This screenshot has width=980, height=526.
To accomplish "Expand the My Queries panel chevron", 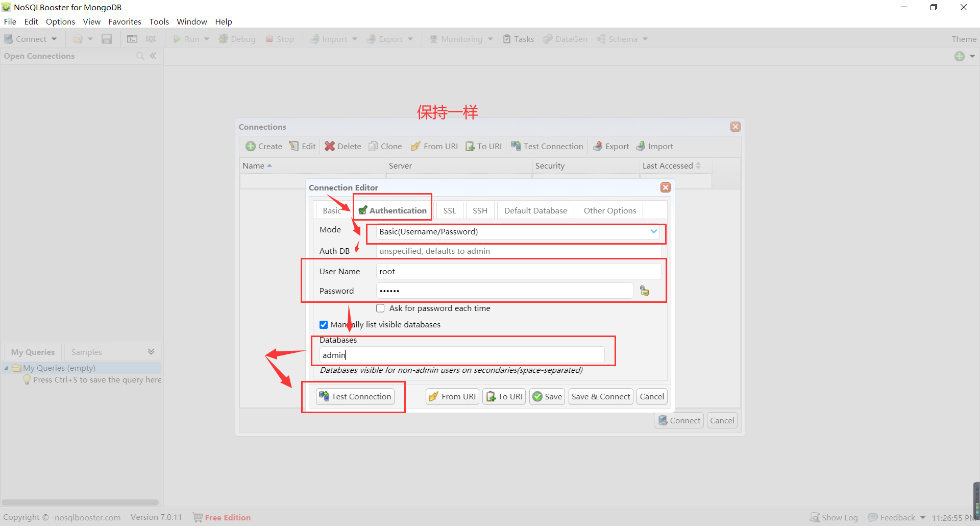I will coord(151,351).
